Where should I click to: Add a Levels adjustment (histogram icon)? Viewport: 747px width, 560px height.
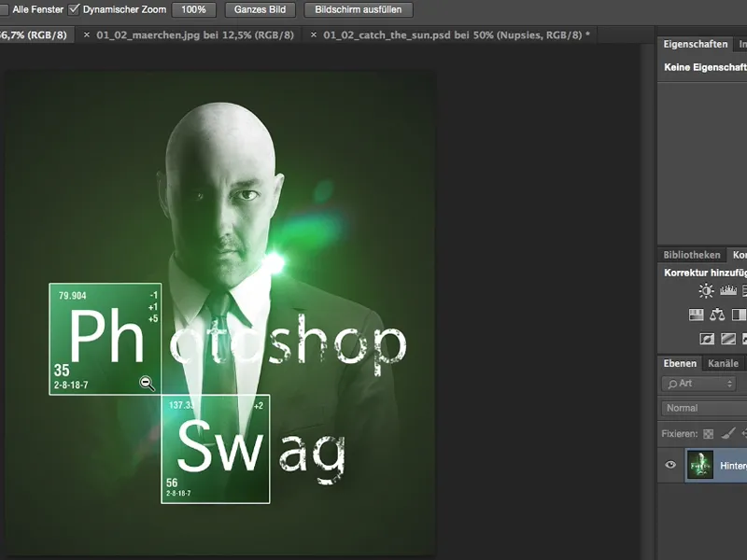click(x=728, y=291)
